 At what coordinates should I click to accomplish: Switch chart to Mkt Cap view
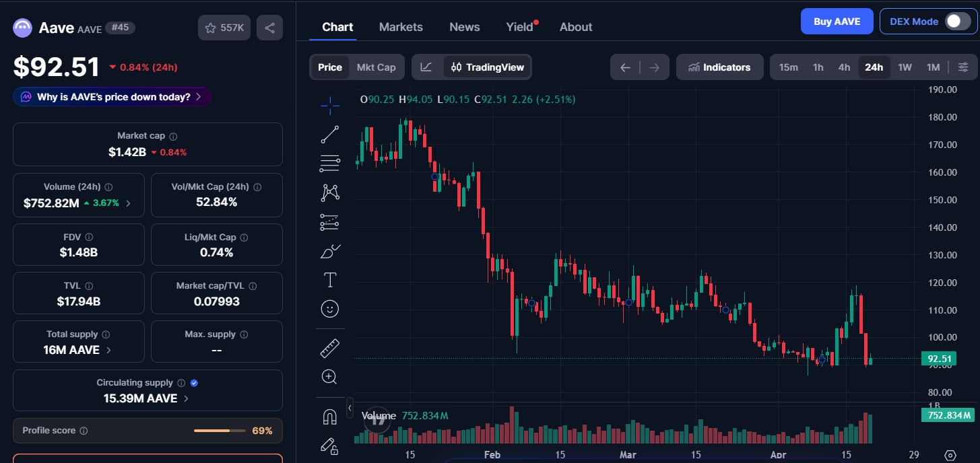(376, 67)
